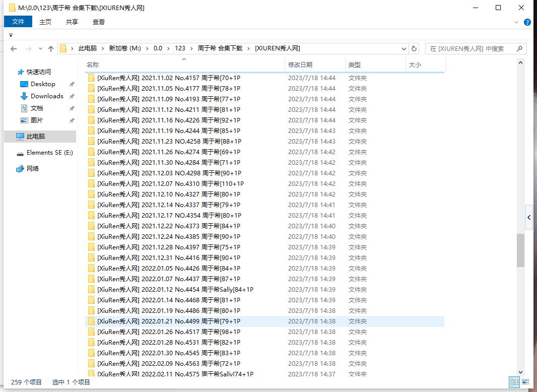
Task: Click the pin icon beside 文档
Action: [72, 109]
